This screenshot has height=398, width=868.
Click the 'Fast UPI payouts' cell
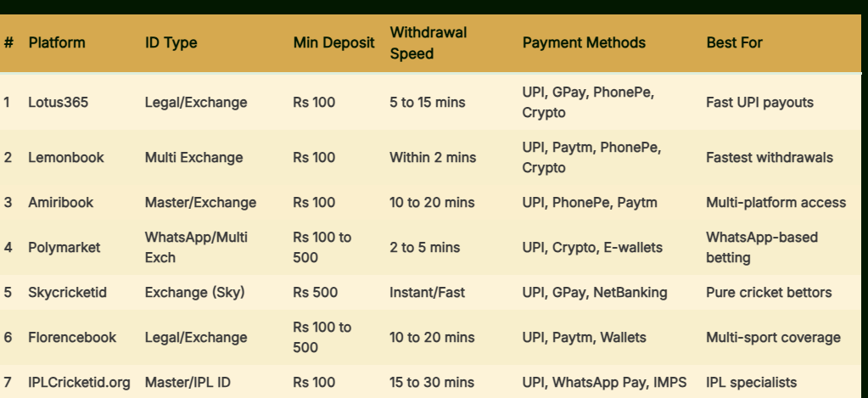click(x=759, y=103)
